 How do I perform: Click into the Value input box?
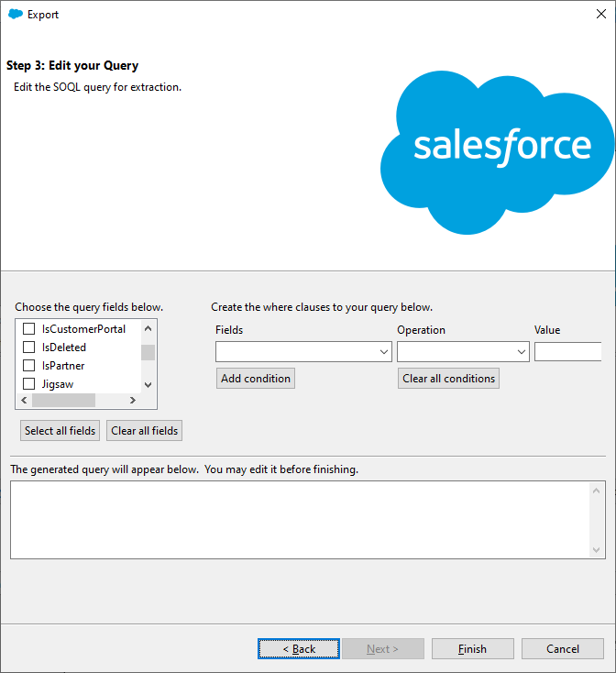pyautogui.click(x=568, y=351)
